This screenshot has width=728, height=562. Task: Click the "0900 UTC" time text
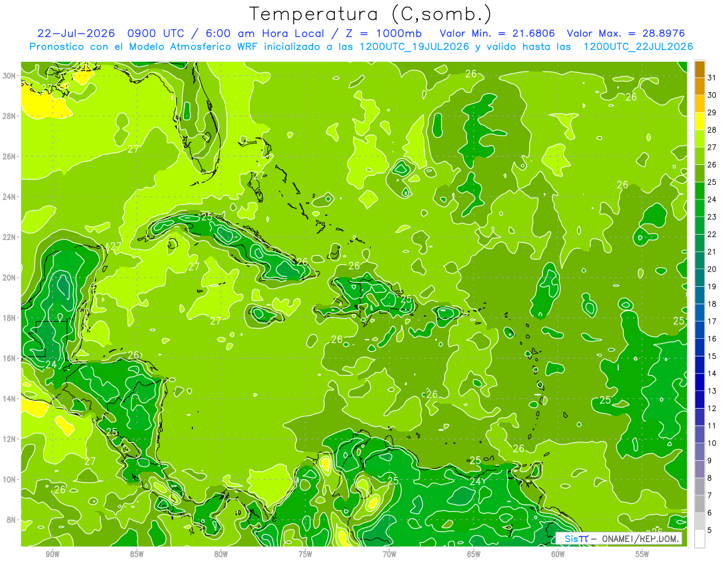pyautogui.click(x=157, y=33)
